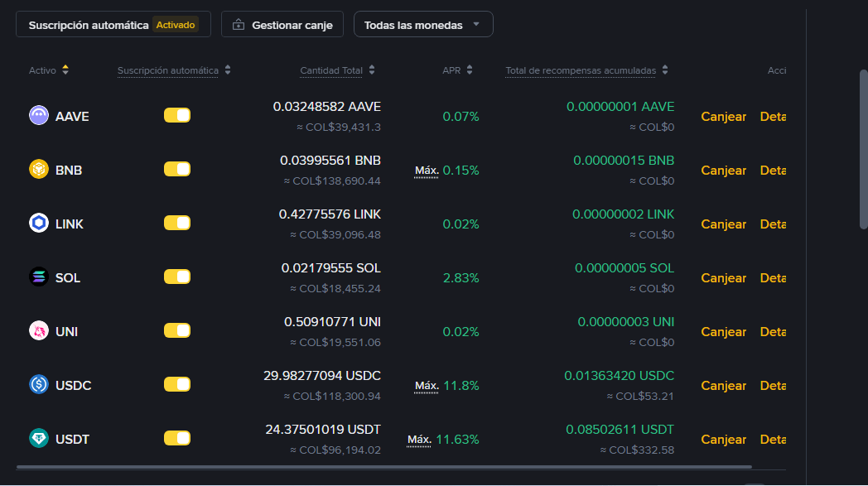Click the 0.01363420 USDC rewards value
The width and height of the screenshot is (868, 486).
[x=620, y=375]
